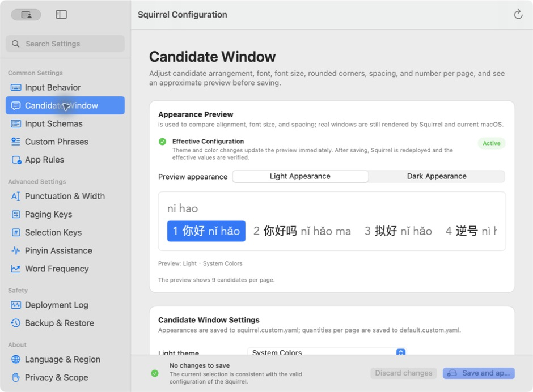Screen dimensions: 533x392
Task: Click the Privacy & Scope hand icon
Action: pos(16,377)
